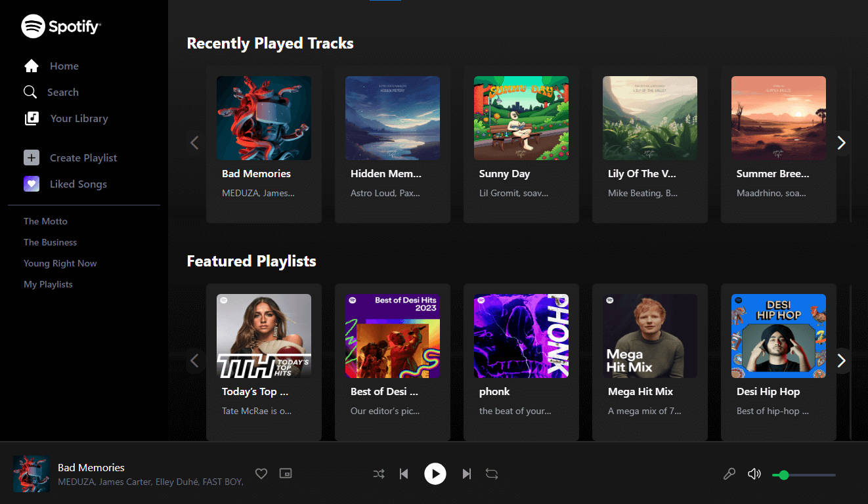
Task: Go to Home in sidebar
Action: coord(51,66)
